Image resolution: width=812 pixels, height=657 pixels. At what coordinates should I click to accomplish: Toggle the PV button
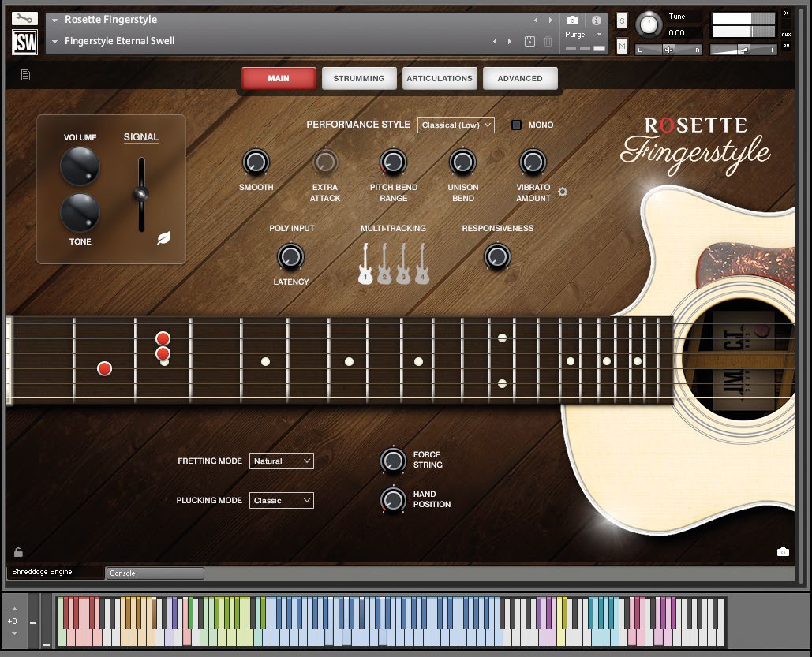tap(786, 46)
